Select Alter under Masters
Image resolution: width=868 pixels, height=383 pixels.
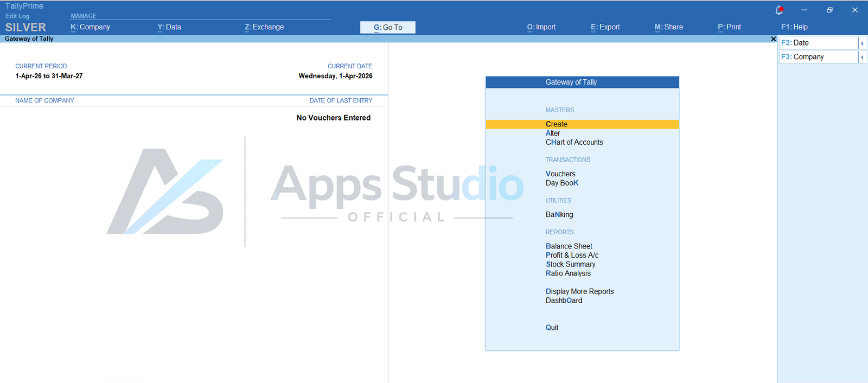click(553, 133)
